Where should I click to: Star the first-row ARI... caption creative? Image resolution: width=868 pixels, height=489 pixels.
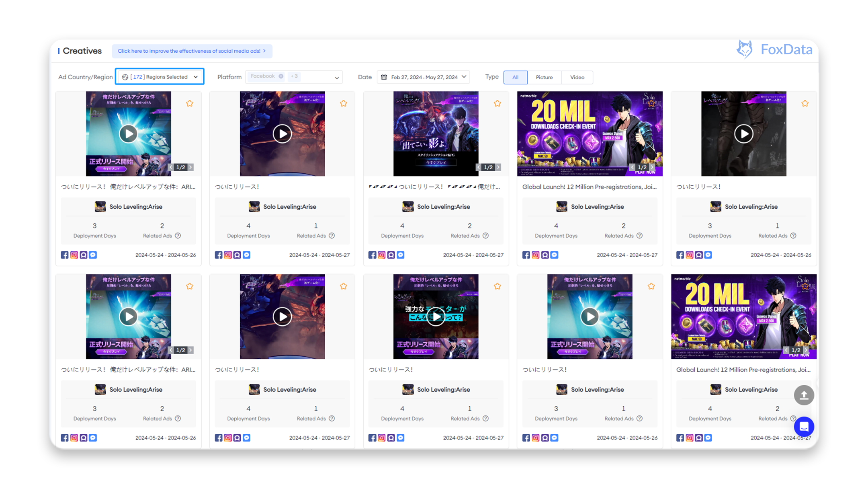[190, 103]
